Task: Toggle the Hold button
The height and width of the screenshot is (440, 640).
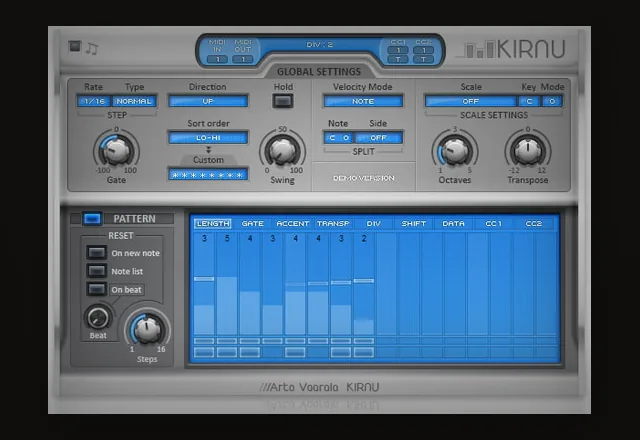Action: pyautogui.click(x=283, y=101)
